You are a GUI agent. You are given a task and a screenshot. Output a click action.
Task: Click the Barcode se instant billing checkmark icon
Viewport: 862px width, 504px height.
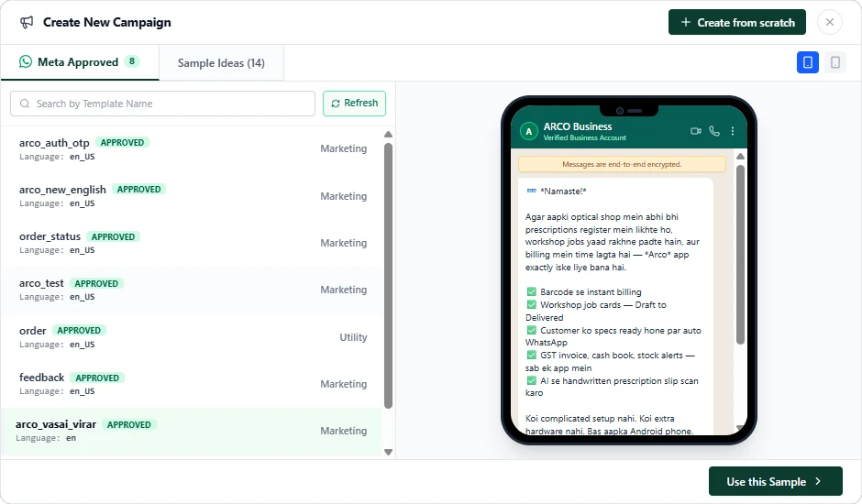coord(531,291)
